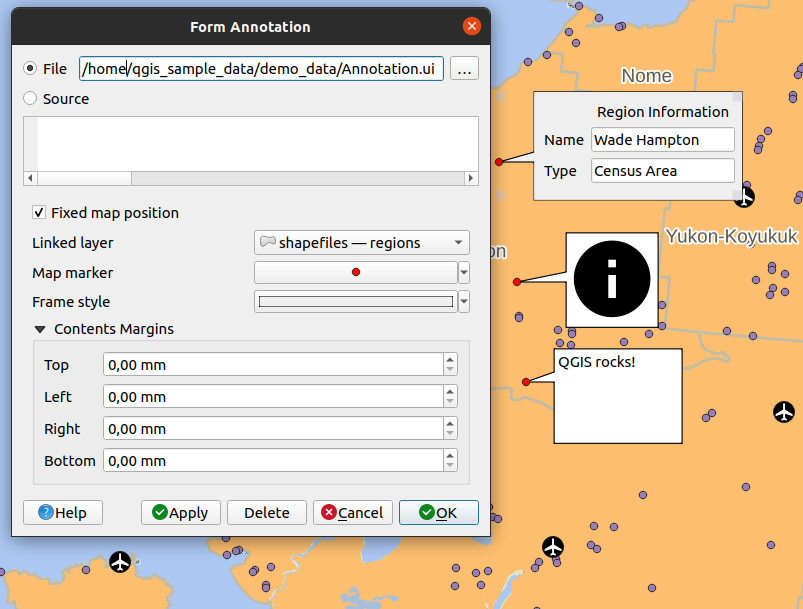This screenshot has height=609, width=803.
Task: Click the red anchor point of QGIS rocks annotation
Action: click(x=526, y=381)
